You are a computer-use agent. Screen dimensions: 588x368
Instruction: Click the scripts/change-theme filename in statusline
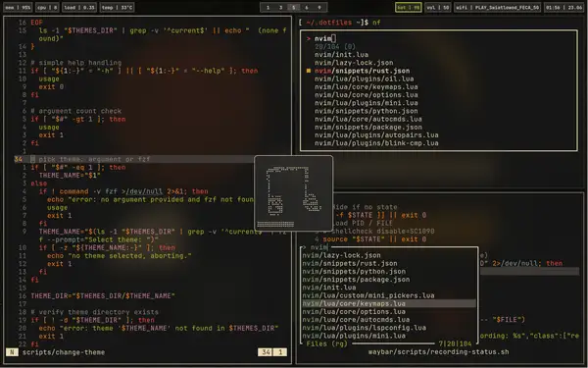[64, 352]
